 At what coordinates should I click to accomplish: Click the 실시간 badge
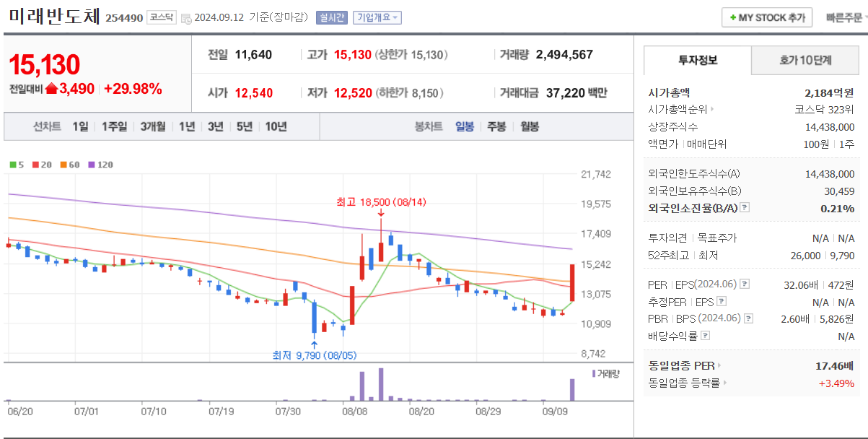point(331,18)
